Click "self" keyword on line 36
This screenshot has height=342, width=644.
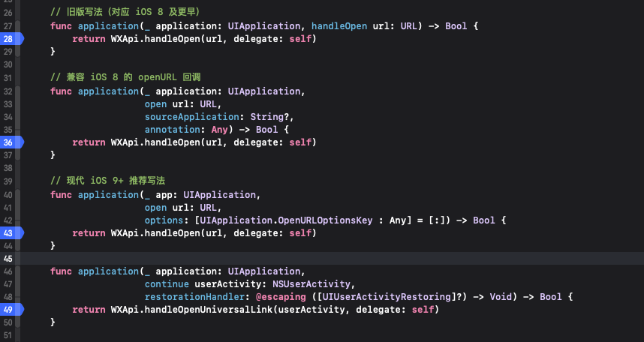pos(300,142)
